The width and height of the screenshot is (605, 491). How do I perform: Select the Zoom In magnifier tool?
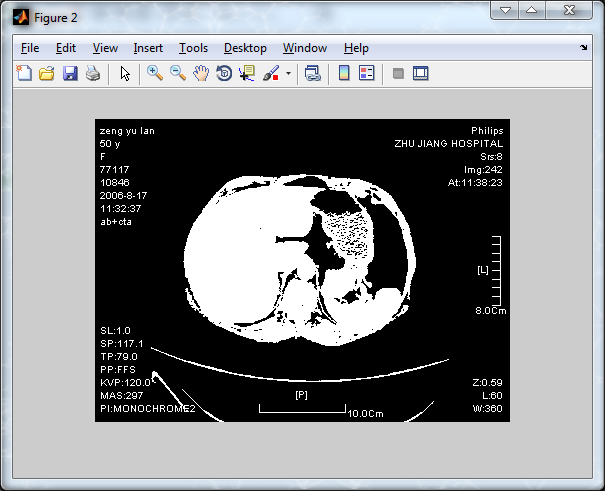155,73
